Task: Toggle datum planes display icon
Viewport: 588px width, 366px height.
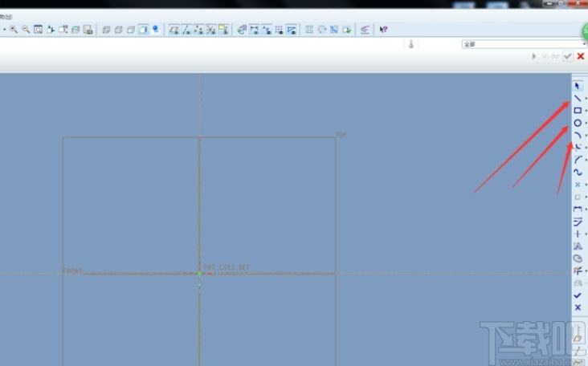Action: [174, 29]
